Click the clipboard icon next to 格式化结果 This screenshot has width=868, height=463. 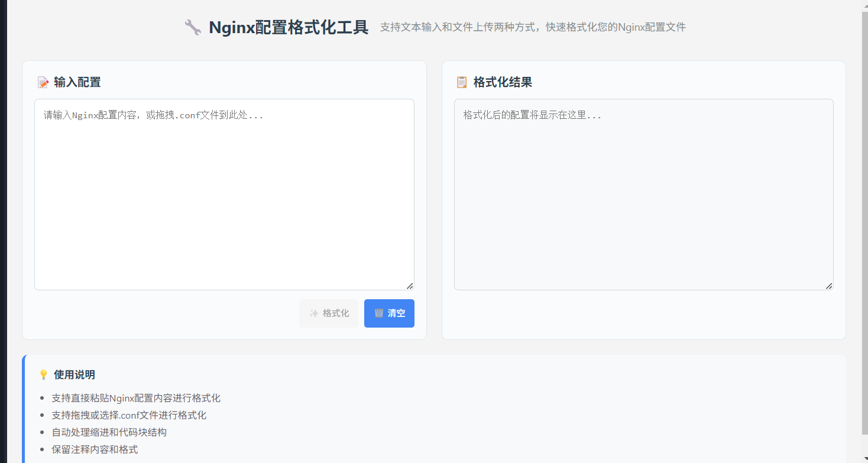(462, 82)
